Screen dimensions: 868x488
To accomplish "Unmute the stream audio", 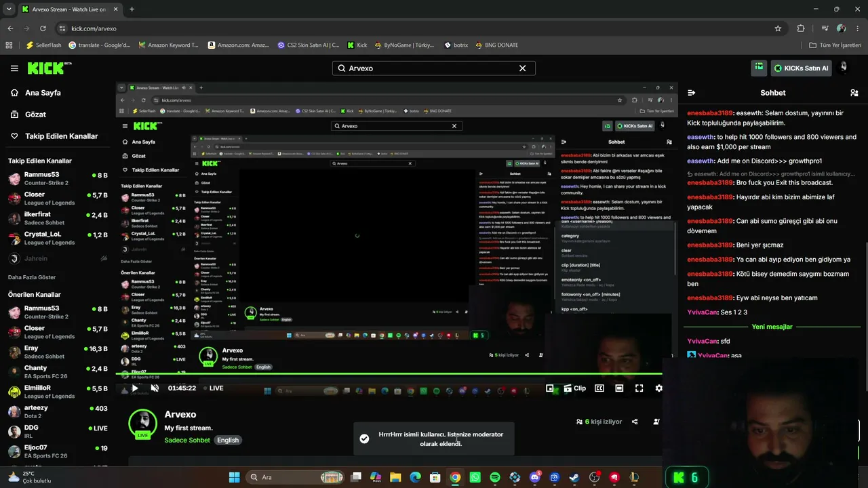I will [x=155, y=388].
